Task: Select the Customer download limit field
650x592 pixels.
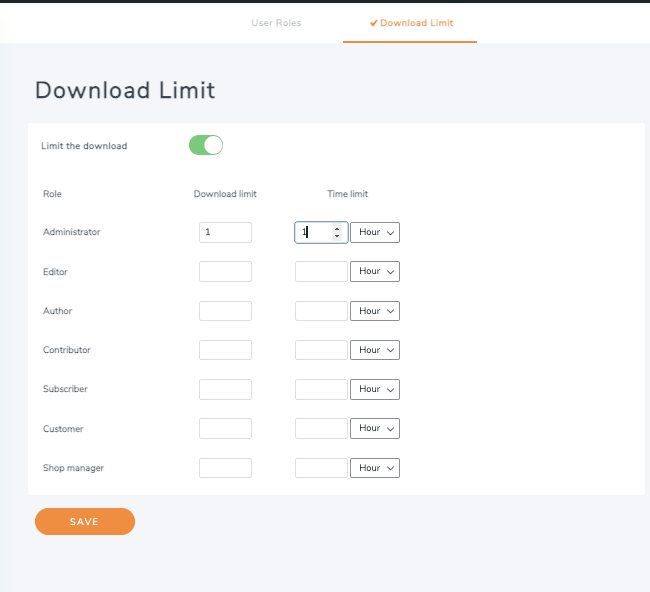Action: pos(225,428)
